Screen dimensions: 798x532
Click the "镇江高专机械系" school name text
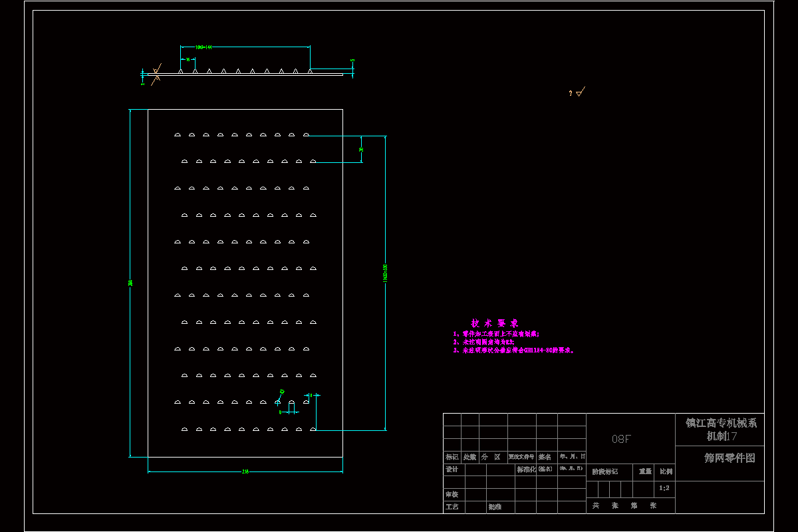click(x=721, y=422)
